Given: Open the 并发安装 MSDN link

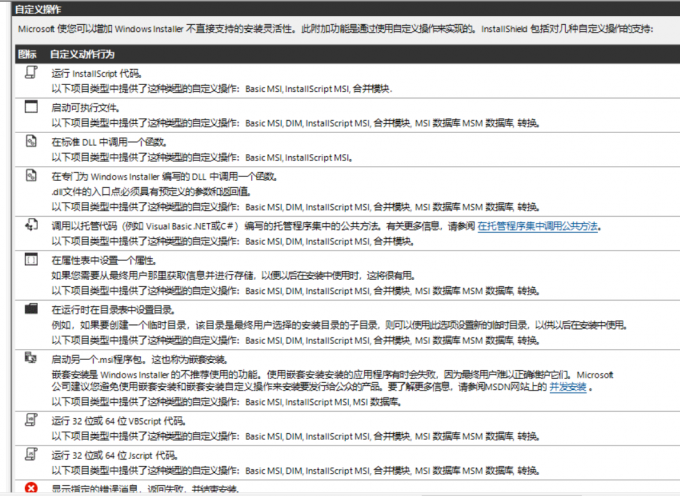Looking at the screenshot, I should [x=568, y=387].
